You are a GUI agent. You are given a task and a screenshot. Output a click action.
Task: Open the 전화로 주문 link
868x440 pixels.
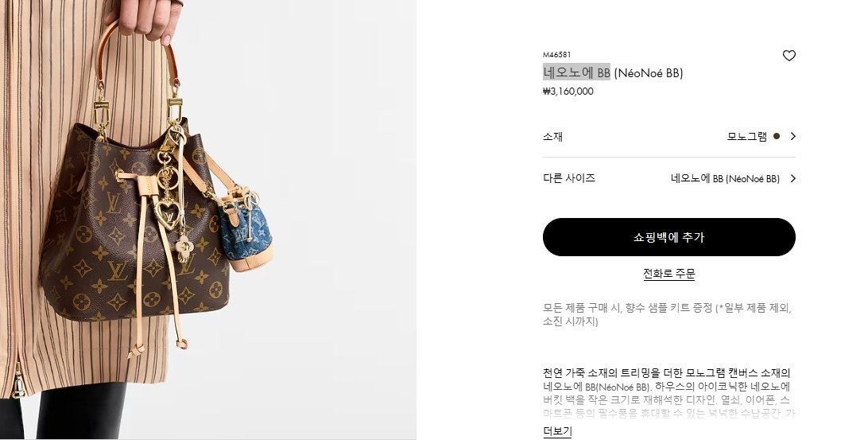[x=668, y=274]
